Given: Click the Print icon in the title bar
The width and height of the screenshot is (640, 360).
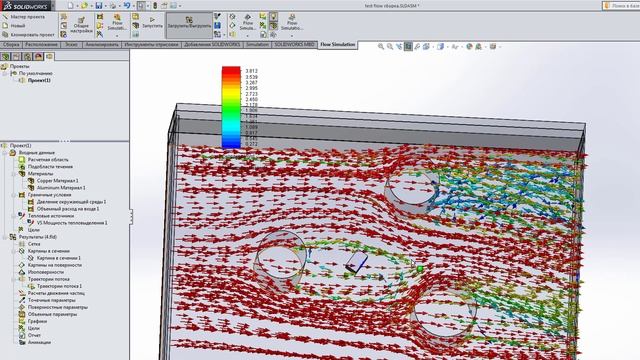Looking at the screenshot, I should click(x=113, y=6).
